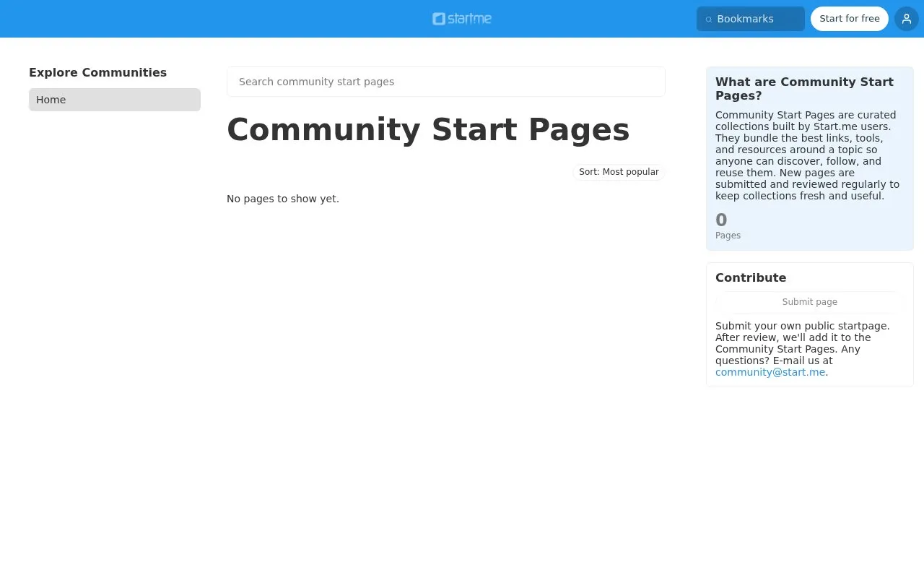
Task: Click the Contribute heading
Action: pos(751,277)
